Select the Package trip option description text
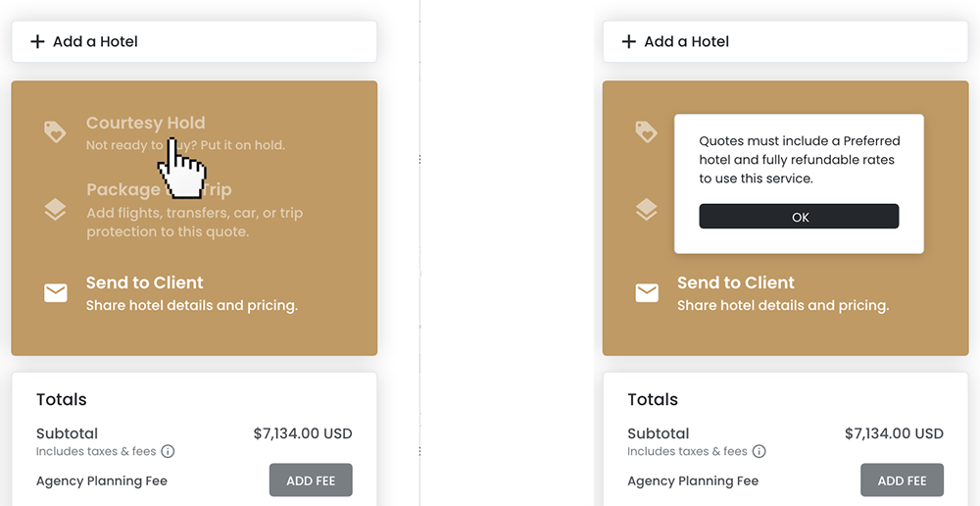The height and width of the screenshot is (506, 980). (194, 223)
